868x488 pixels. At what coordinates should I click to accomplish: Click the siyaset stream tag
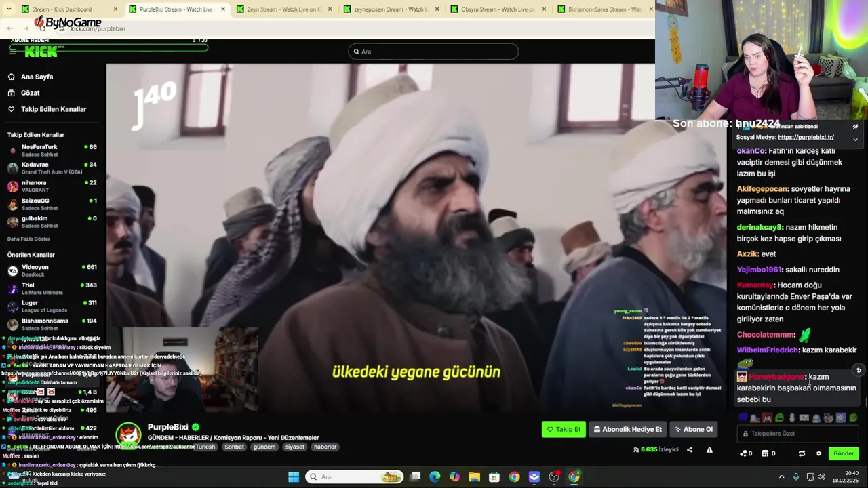(294, 447)
